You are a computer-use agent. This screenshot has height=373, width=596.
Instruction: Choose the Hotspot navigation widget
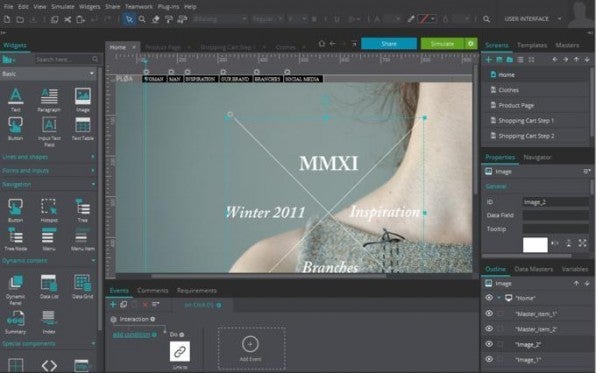pos(49,207)
